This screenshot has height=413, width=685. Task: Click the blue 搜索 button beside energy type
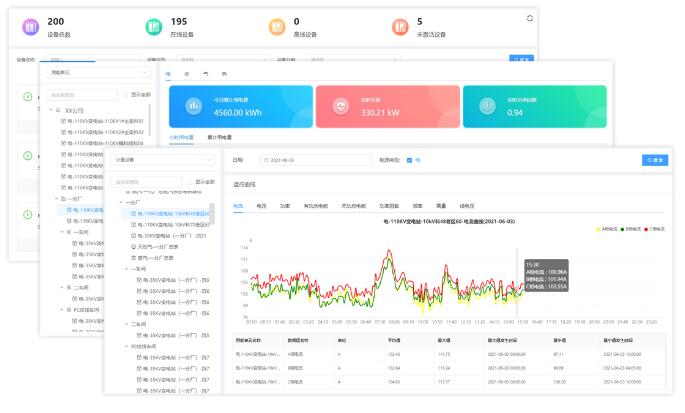pyautogui.click(x=655, y=160)
